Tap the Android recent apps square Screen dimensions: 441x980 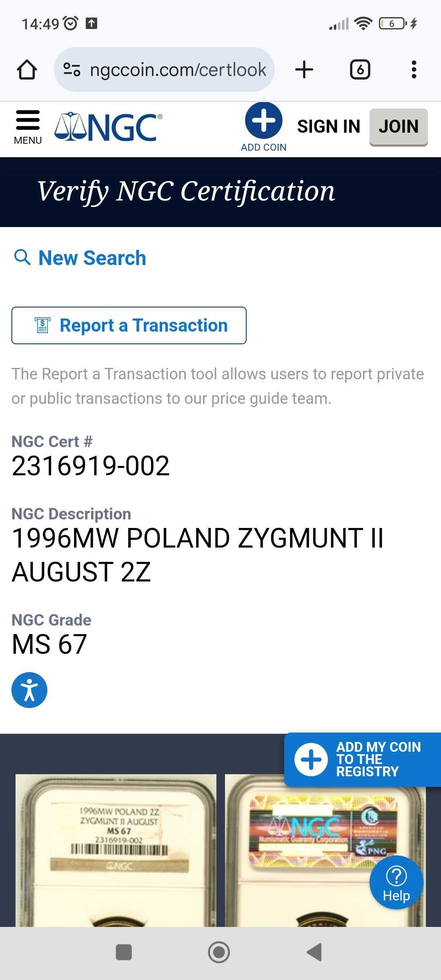point(124,952)
